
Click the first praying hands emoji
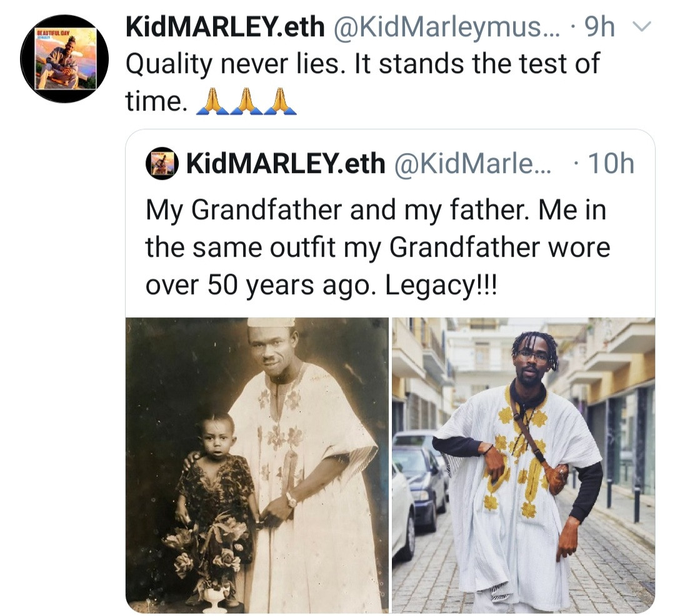tap(212, 102)
